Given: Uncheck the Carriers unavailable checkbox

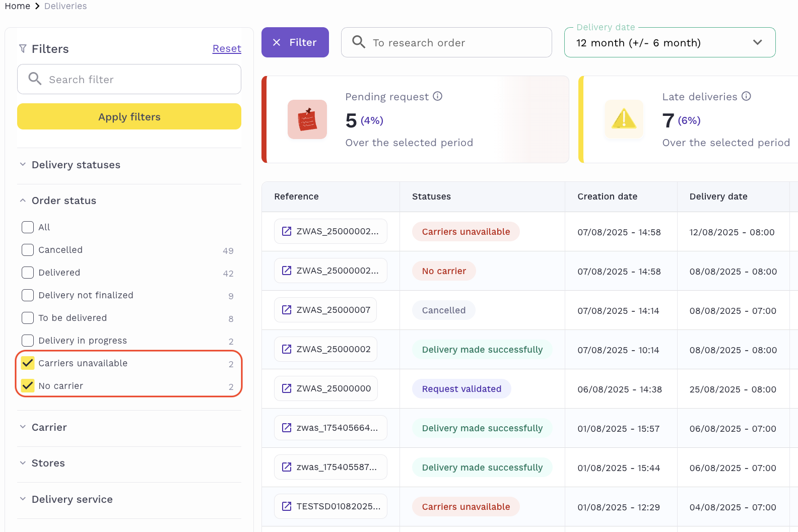Looking at the screenshot, I should (28, 363).
